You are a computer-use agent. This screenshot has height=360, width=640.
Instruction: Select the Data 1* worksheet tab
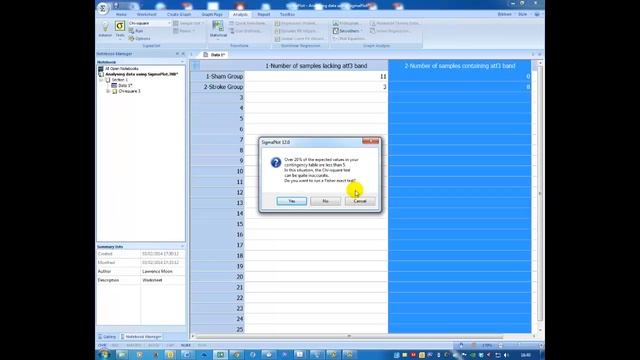215,54
